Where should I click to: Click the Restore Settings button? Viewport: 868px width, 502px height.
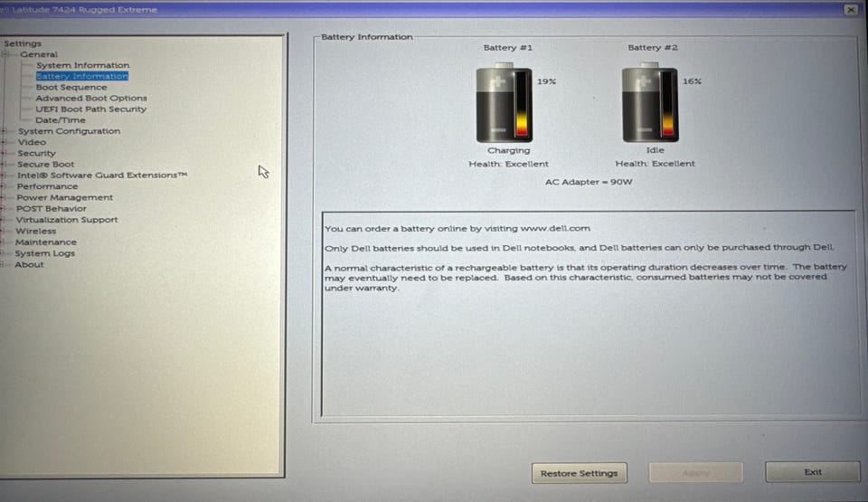(x=579, y=473)
